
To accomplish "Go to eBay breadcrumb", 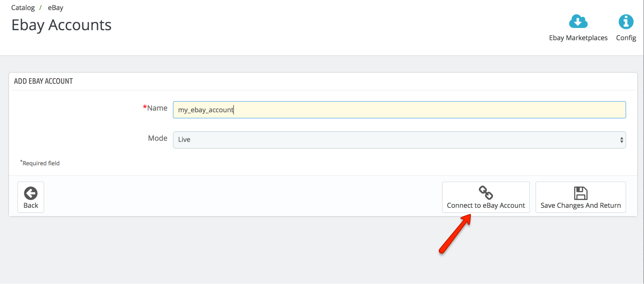I will pos(55,8).
